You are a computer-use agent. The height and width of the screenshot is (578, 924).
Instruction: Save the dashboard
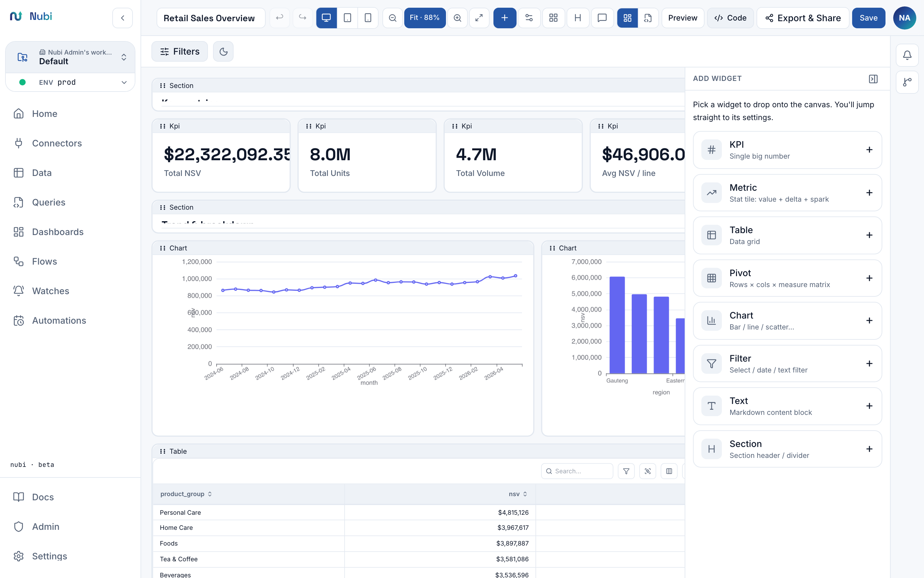pyautogui.click(x=868, y=18)
